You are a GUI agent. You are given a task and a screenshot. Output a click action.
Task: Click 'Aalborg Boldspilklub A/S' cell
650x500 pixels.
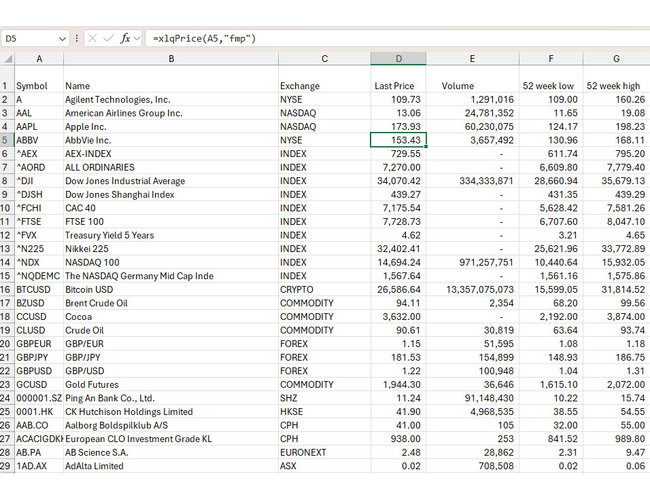(x=171, y=425)
